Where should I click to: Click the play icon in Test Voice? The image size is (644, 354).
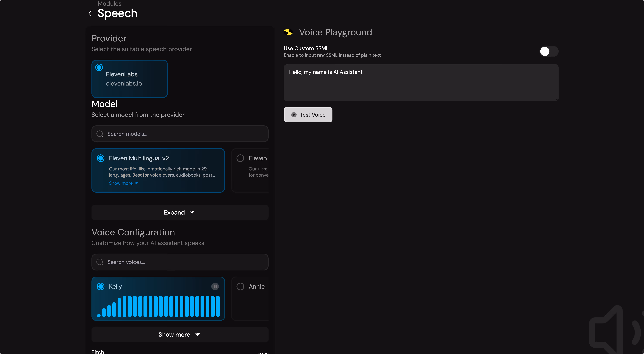coord(294,115)
